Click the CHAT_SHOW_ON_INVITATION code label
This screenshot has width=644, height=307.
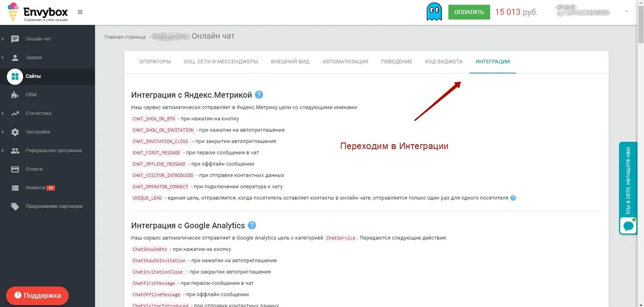tap(163, 130)
